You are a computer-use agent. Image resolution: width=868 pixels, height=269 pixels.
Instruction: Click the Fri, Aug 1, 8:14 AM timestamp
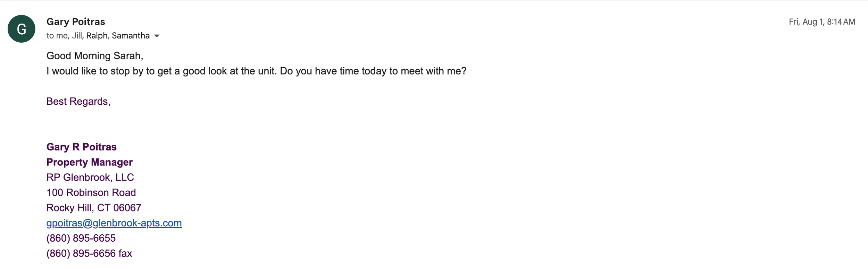coord(822,22)
